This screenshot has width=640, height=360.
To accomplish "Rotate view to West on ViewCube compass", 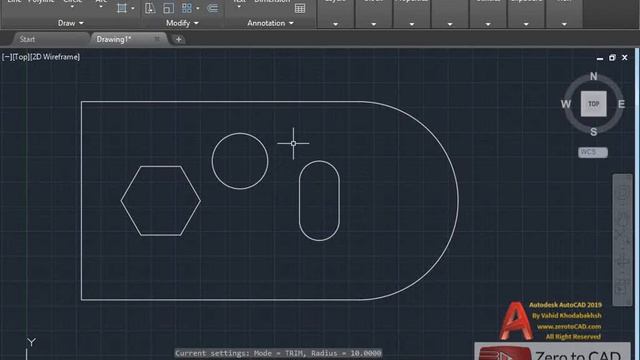I will 566,104.
